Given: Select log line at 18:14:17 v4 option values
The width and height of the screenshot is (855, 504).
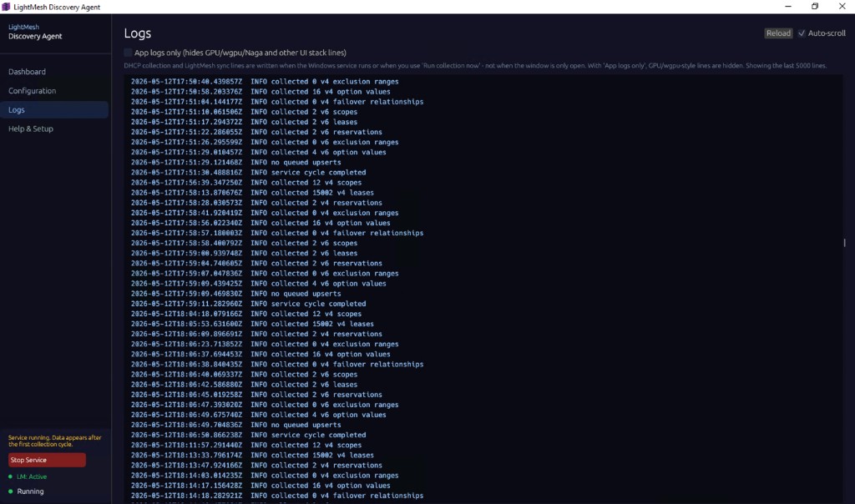Looking at the screenshot, I should click(x=261, y=486).
